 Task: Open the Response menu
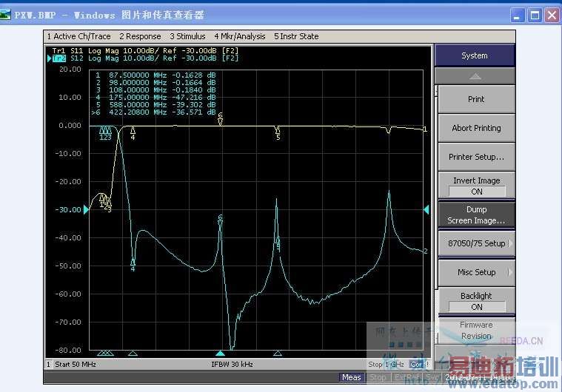pos(140,36)
